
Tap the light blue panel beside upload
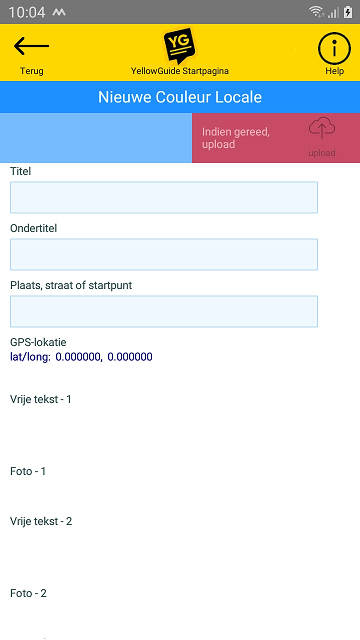point(96,138)
